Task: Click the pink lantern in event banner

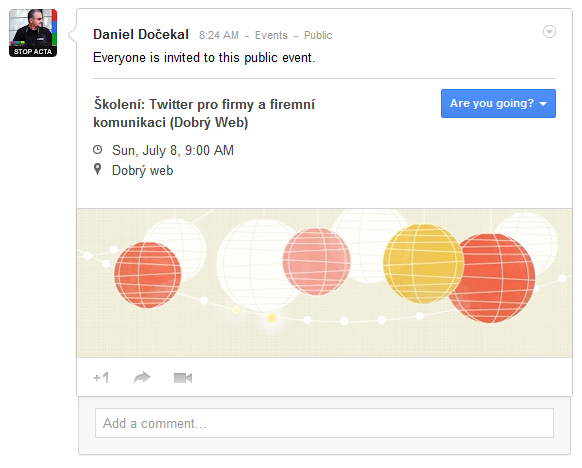Action: point(316,261)
